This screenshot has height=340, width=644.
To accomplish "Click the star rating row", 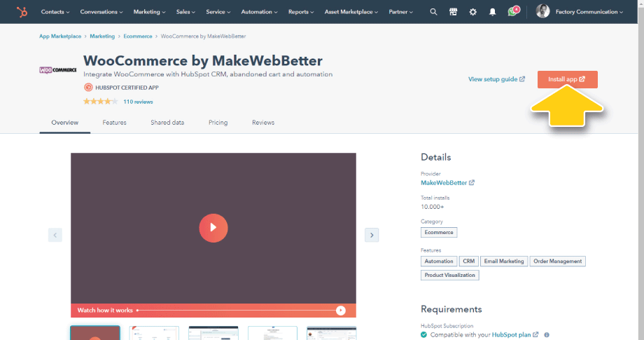I will [x=101, y=101].
